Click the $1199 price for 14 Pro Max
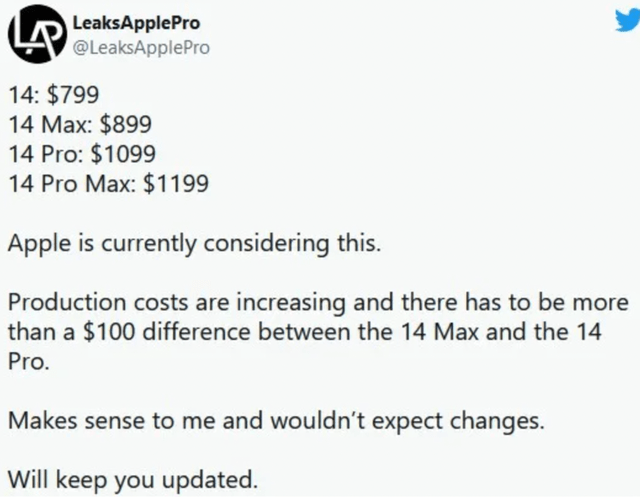Screen dimensions: 640x497 point(176,183)
